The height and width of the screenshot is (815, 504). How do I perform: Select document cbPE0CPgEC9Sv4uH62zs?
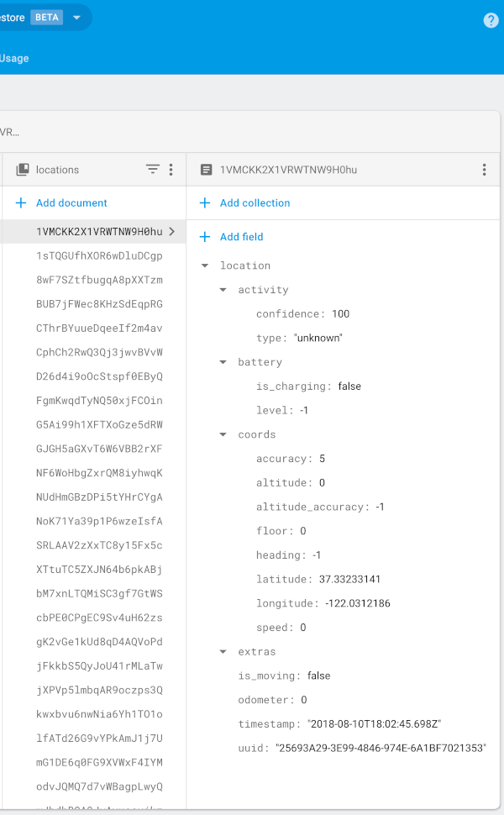click(x=99, y=618)
